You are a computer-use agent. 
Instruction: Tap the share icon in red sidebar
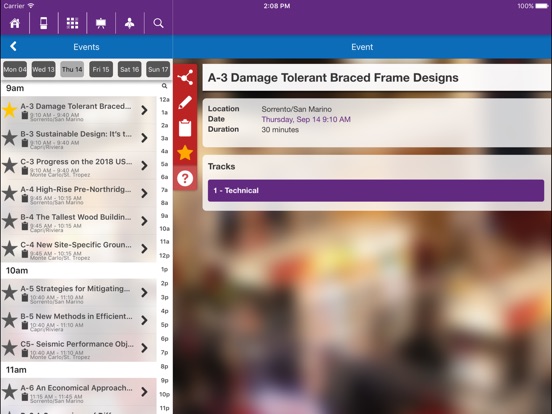click(185, 77)
